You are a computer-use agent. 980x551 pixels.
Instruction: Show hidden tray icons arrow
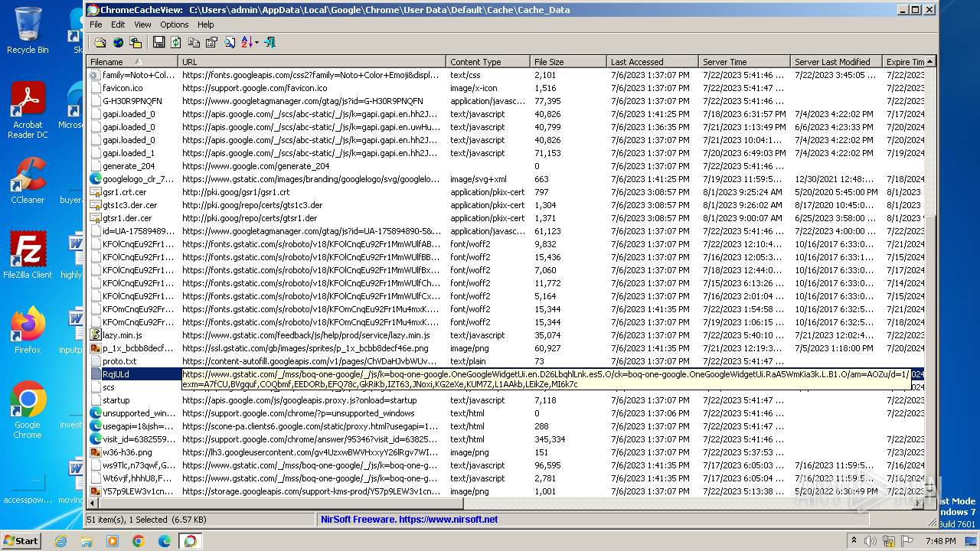[x=854, y=541]
